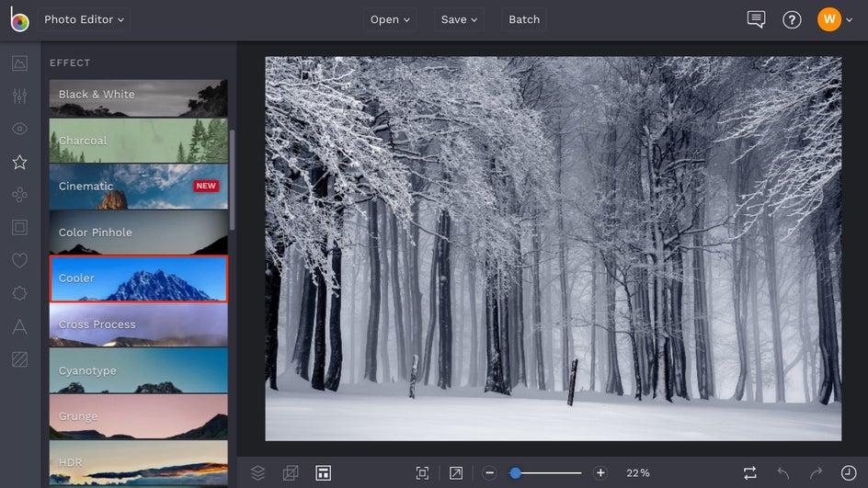Select the Black & White effect
The image size is (868, 488).
point(139,98)
